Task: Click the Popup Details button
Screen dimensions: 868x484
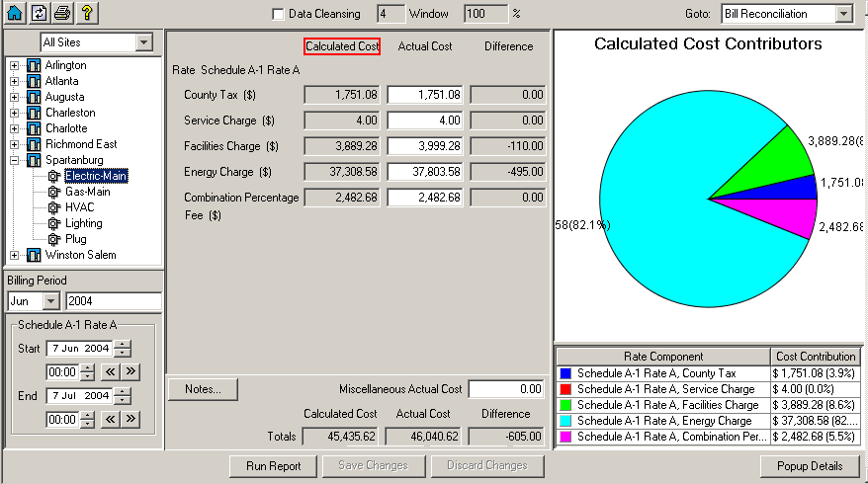Action: tap(811, 466)
